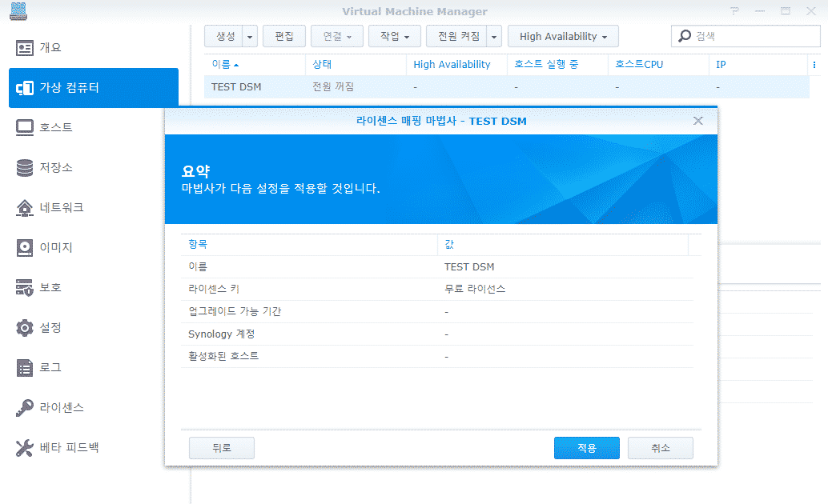Open the 이미지 image icon
Image resolution: width=828 pixels, height=504 pixels.
click(24, 248)
